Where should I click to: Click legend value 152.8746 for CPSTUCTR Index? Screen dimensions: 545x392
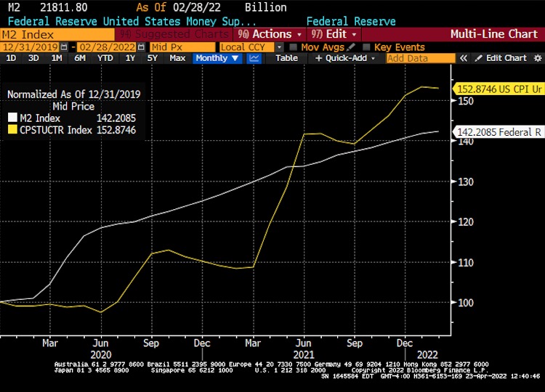click(116, 130)
